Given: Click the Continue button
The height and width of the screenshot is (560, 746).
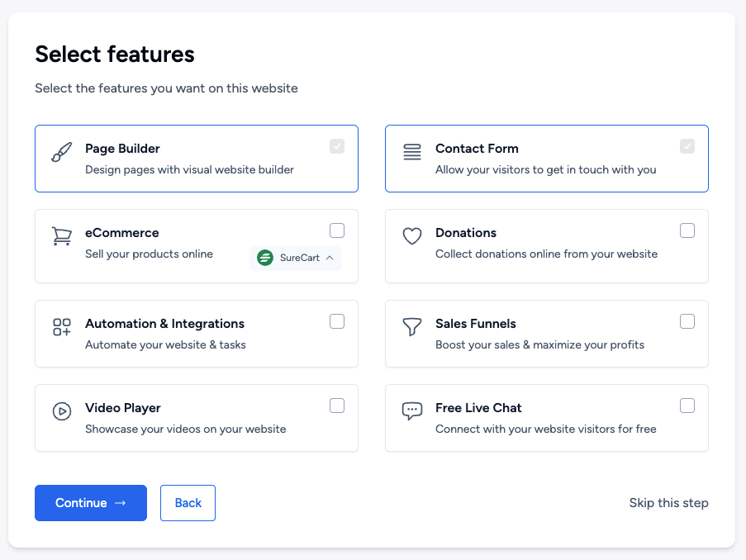Looking at the screenshot, I should (x=90, y=502).
